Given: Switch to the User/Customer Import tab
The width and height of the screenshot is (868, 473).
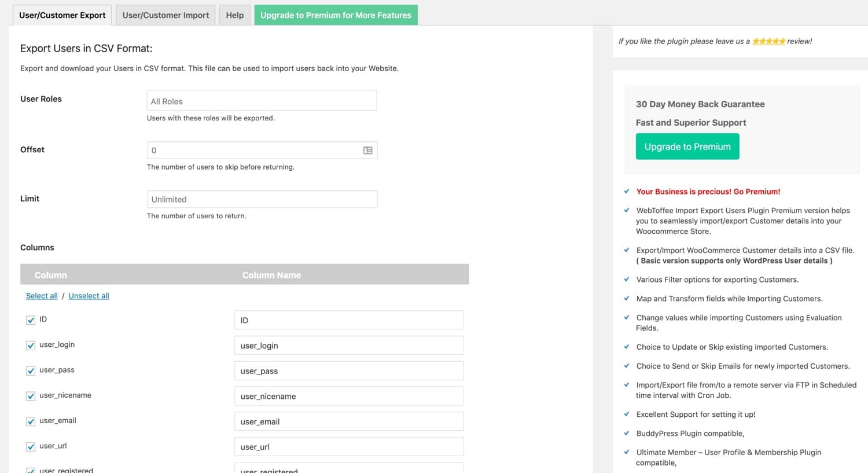Looking at the screenshot, I should (165, 14).
